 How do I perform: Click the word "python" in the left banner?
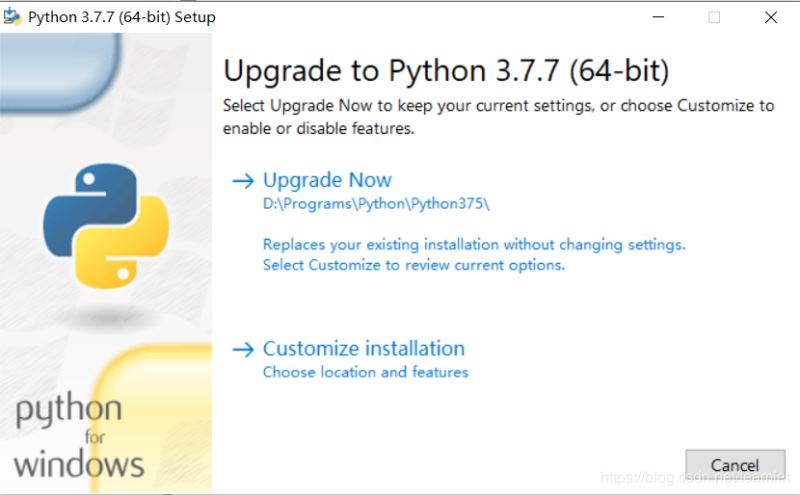tap(68, 411)
